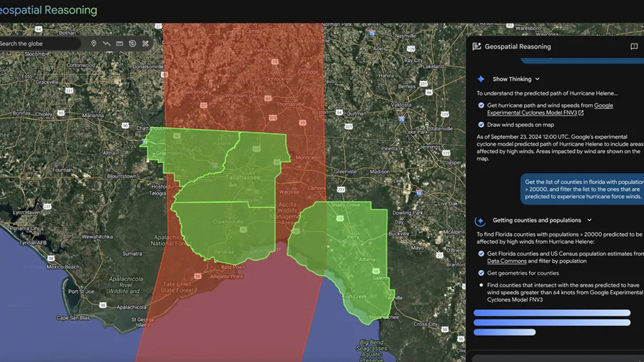Click external link icon after Model FNV3
Screen dimensions: 644x362
coord(581,113)
